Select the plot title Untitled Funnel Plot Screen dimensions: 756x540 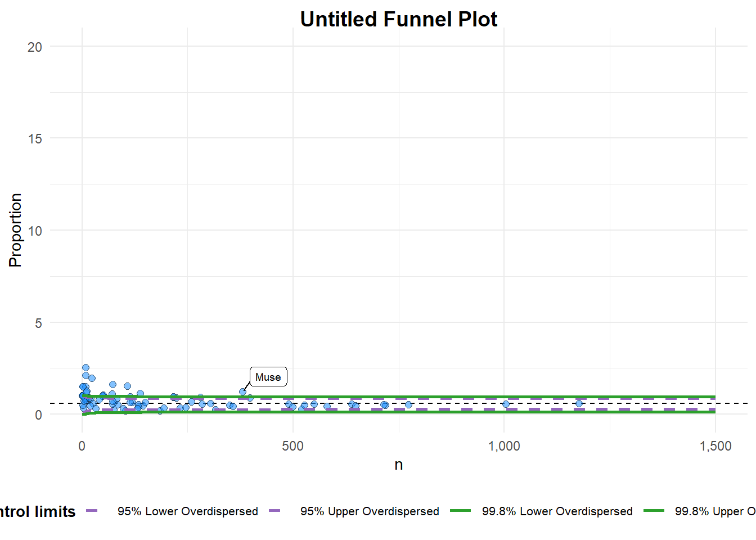point(398,20)
